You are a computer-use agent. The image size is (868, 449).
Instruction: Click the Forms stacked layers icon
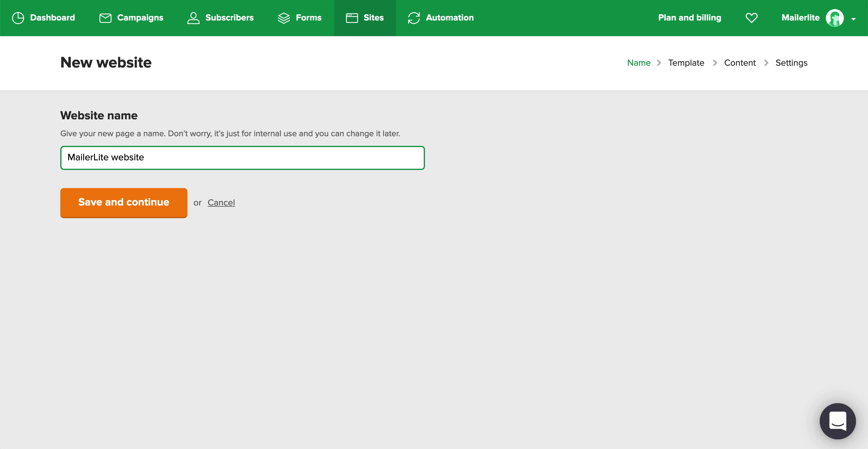[284, 18]
